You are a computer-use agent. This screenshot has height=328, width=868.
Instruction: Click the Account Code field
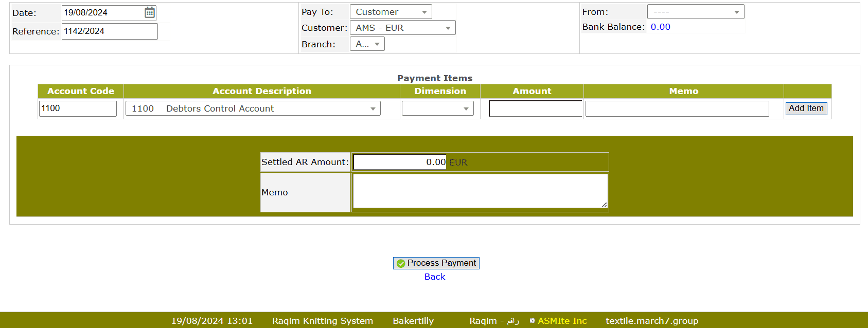[78, 108]
